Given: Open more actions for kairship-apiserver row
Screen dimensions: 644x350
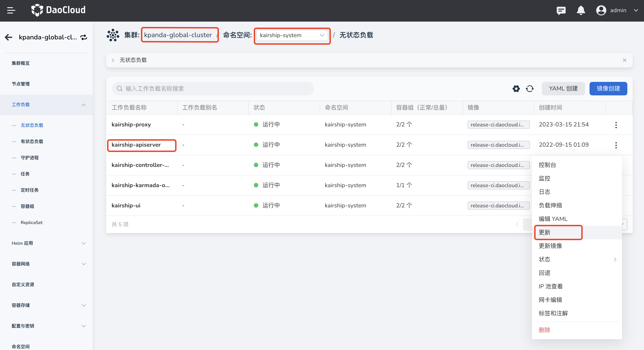Looking at the screenshot, I should (x=616, y=145).
